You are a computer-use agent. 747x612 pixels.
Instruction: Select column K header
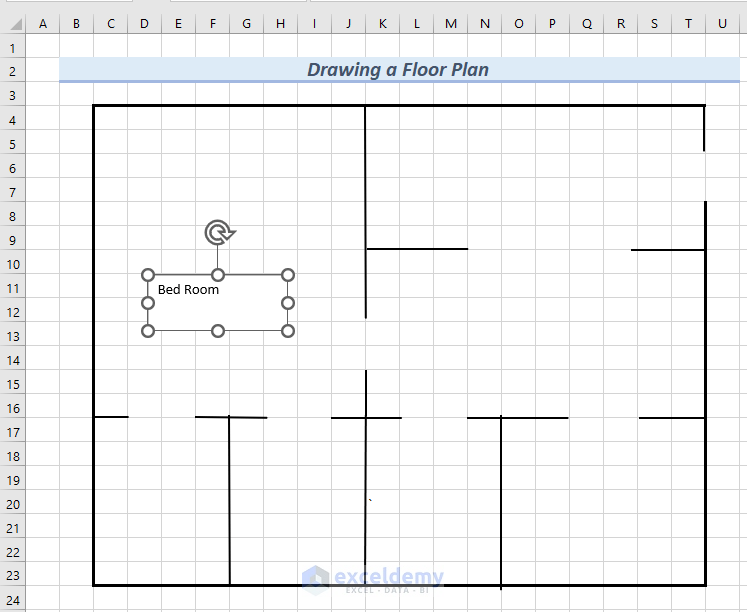pos(383,24)
